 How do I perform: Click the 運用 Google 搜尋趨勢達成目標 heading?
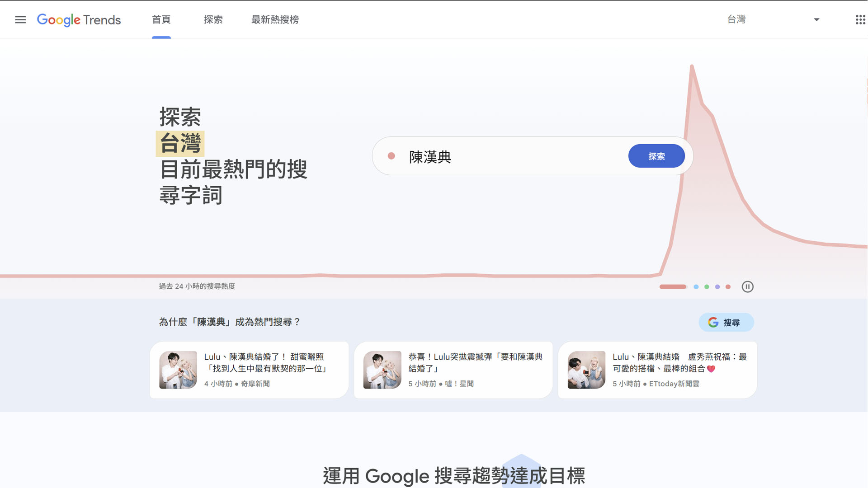point(454,476)
